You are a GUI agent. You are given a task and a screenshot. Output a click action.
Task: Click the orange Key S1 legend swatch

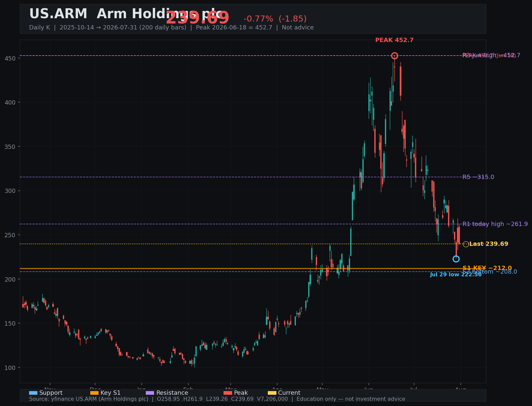tap(94, 393)
